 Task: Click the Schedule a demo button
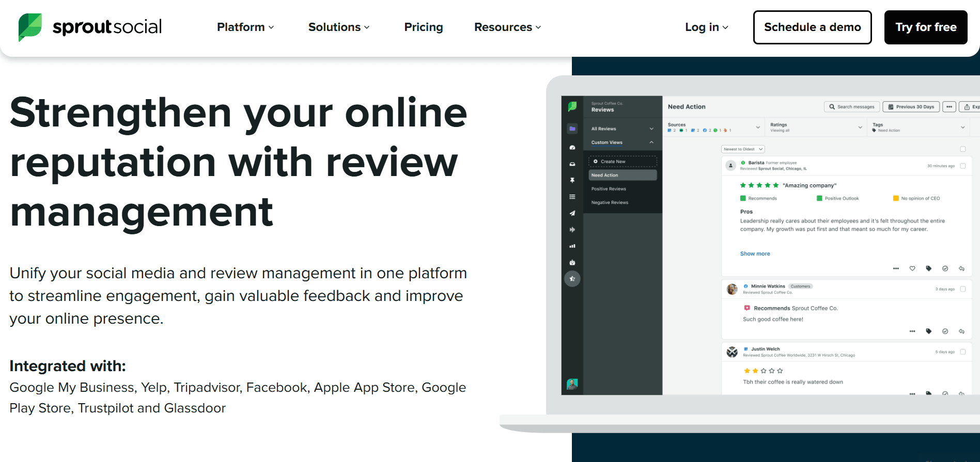point(813,27)
